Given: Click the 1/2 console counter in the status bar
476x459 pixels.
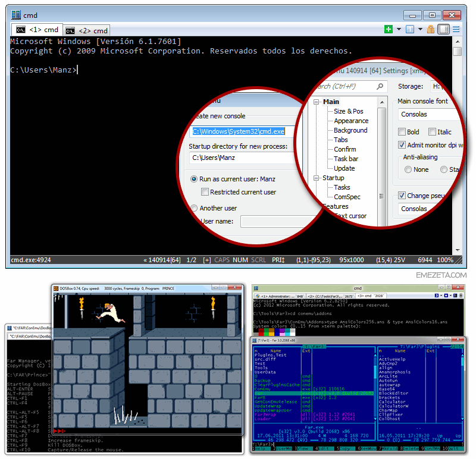Looking at the screenshot, I should click(191, 260).
